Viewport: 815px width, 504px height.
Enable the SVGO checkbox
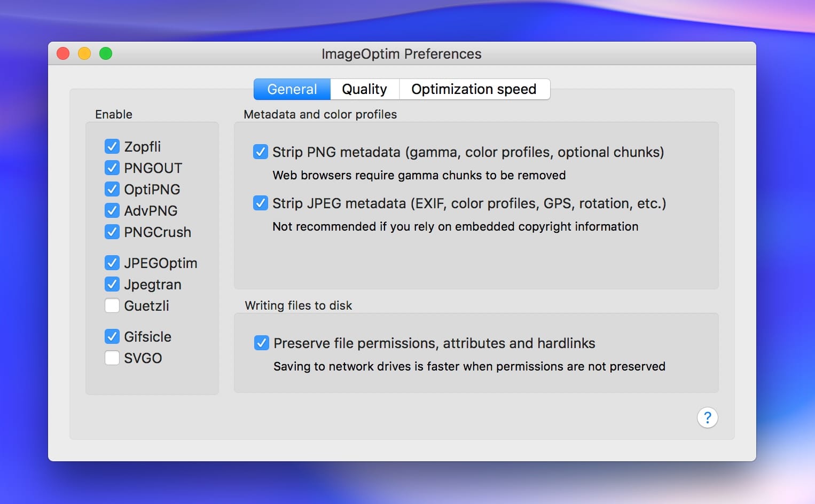click(112, 358)
